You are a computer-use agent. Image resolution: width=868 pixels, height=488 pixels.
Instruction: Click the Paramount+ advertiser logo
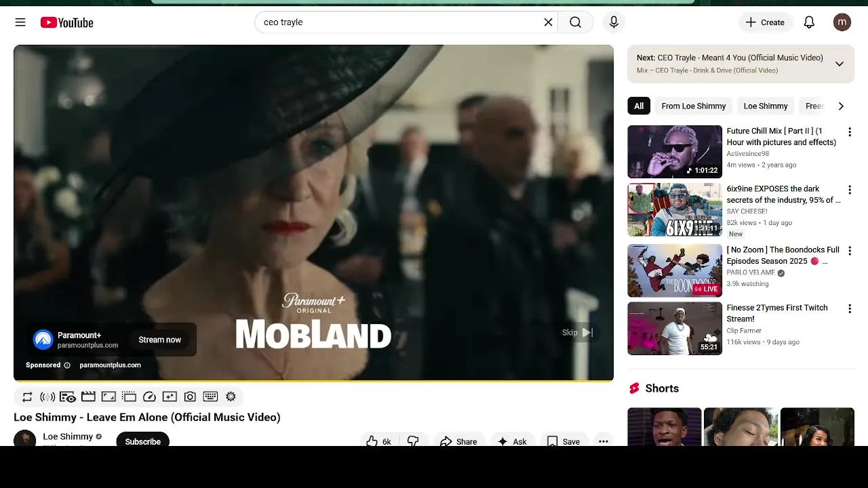pos(43,340)
